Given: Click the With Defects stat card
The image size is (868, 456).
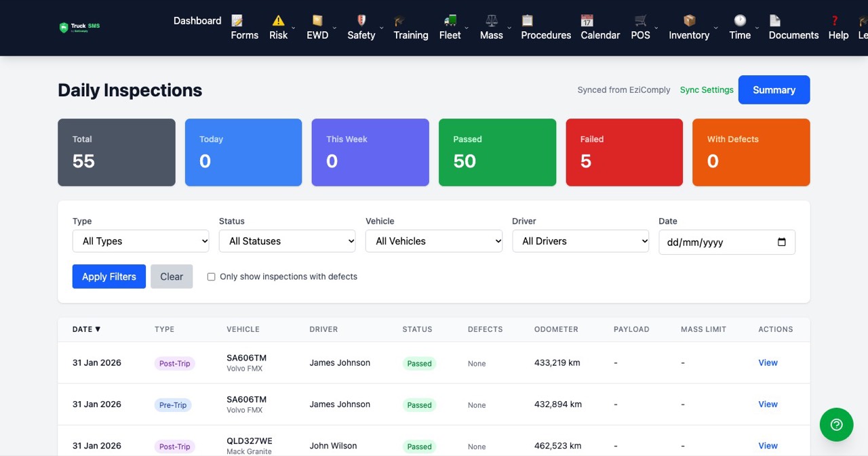Looking at the screenshot, I should [x=751, y=152].
